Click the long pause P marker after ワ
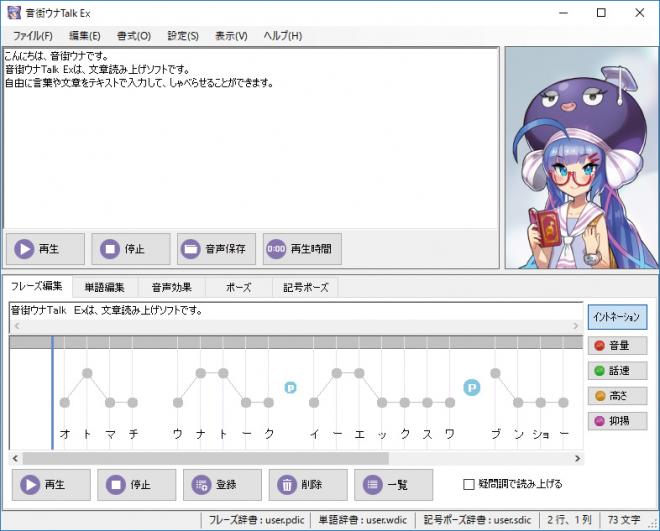Image resolution: width=660 pixels, height=531 pixels. tap(472, 388)
